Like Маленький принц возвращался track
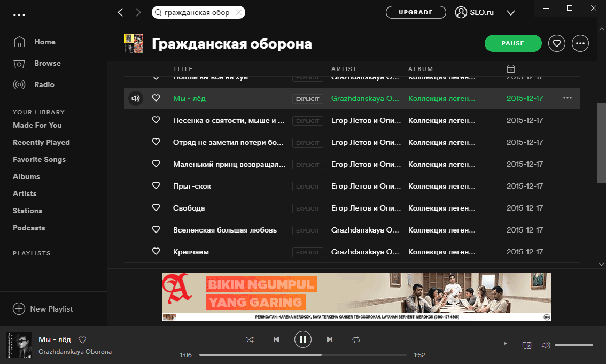Screen dimensions: 606x364 (x=156, y=164)
